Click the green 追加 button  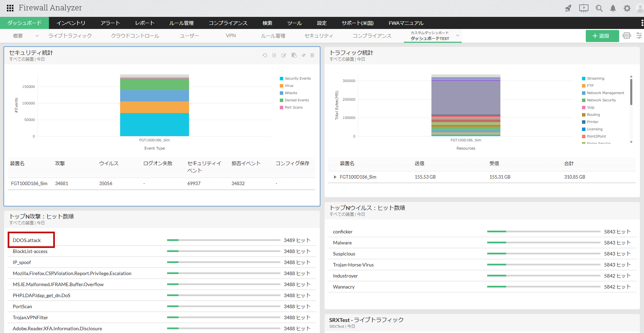[602, 36]
